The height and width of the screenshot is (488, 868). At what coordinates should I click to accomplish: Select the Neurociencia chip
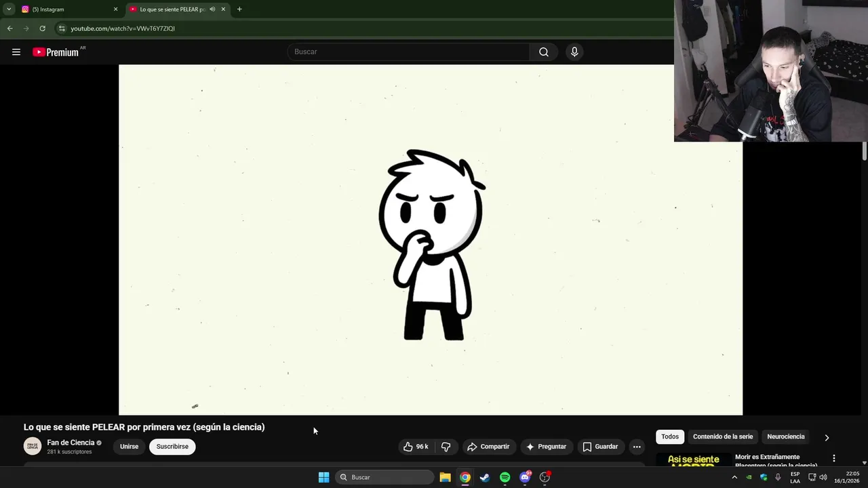point(786,436)
